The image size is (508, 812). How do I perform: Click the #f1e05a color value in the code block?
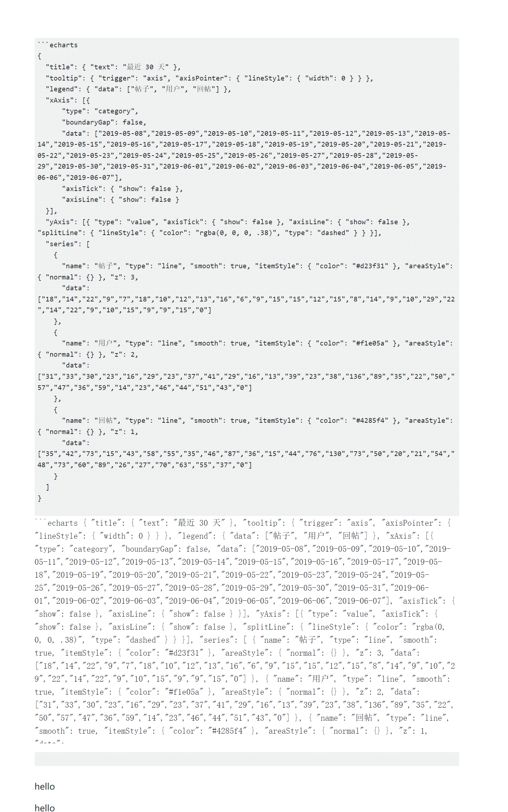click(370, 343)
